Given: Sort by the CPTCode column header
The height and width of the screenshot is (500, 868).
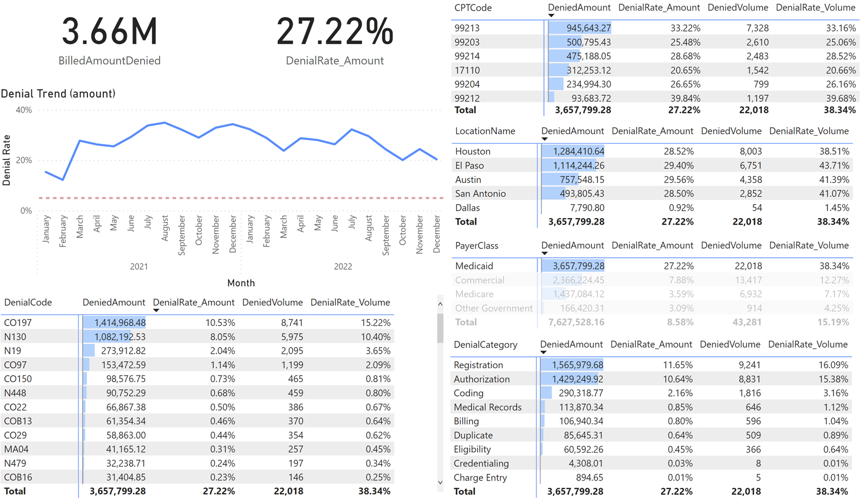Looking at the screenshot, I should click(x=473, y=8).
